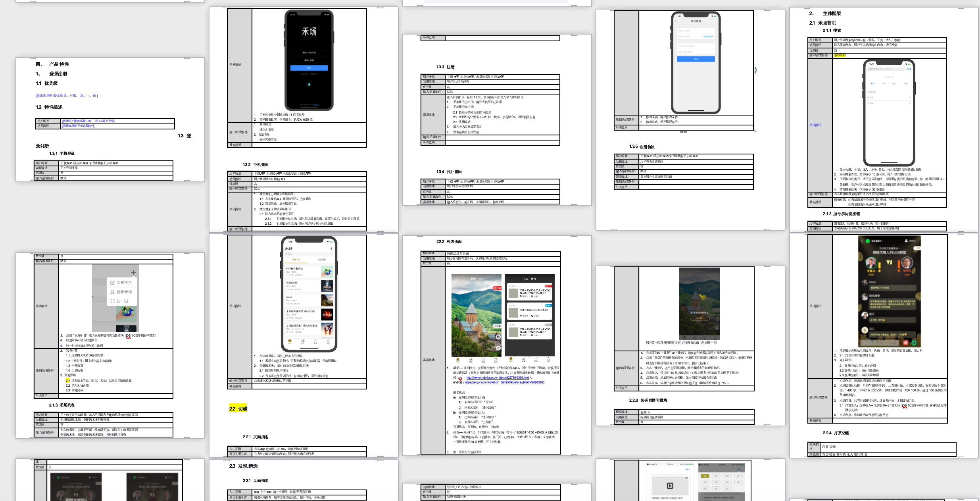Screen dimensions: 980x501
Task: Click the 创建禾场 person icon in popup menu
Action: pos(112,292)
